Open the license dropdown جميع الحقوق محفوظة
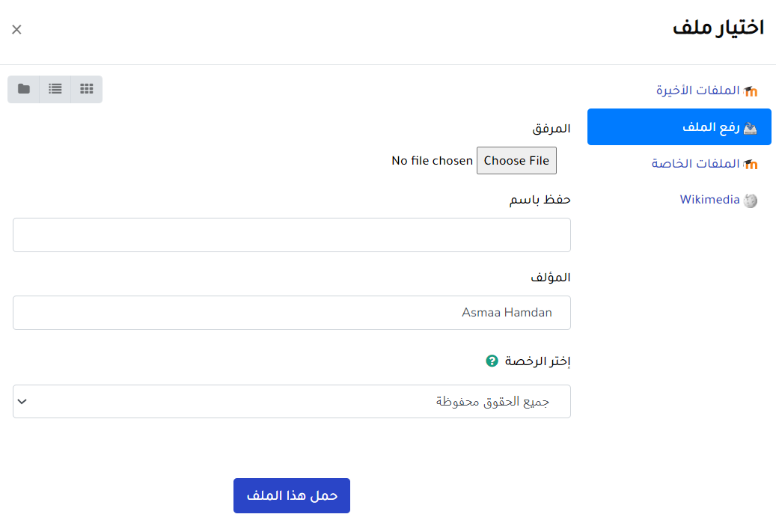Screen dimensions: 776x532 pos(292,402)
